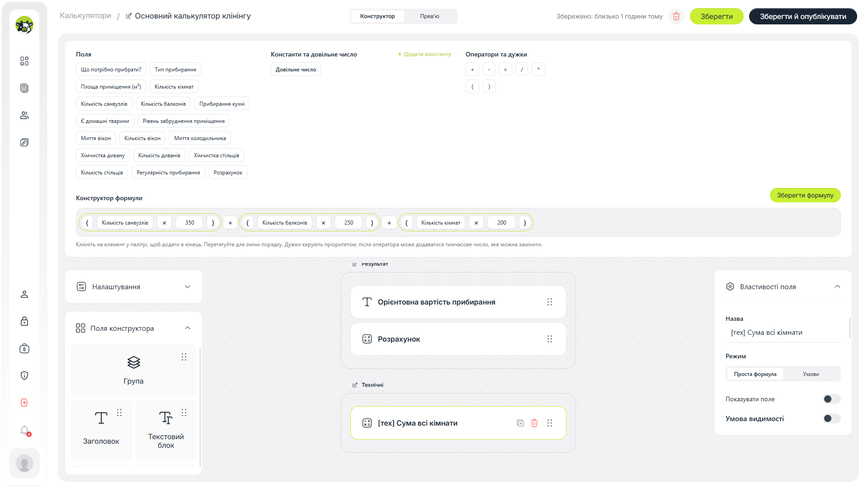Open the attachments link icon in sidebar
The image size is (868, 488).
pos(24,142)
